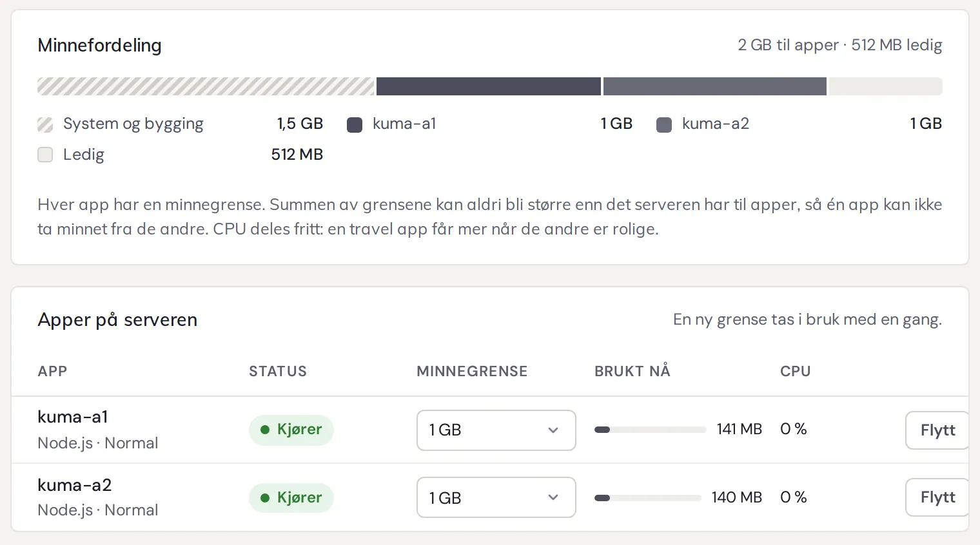Click the STATUS column header
This screenshot has width=980, height=545.
tap(278, 371)
